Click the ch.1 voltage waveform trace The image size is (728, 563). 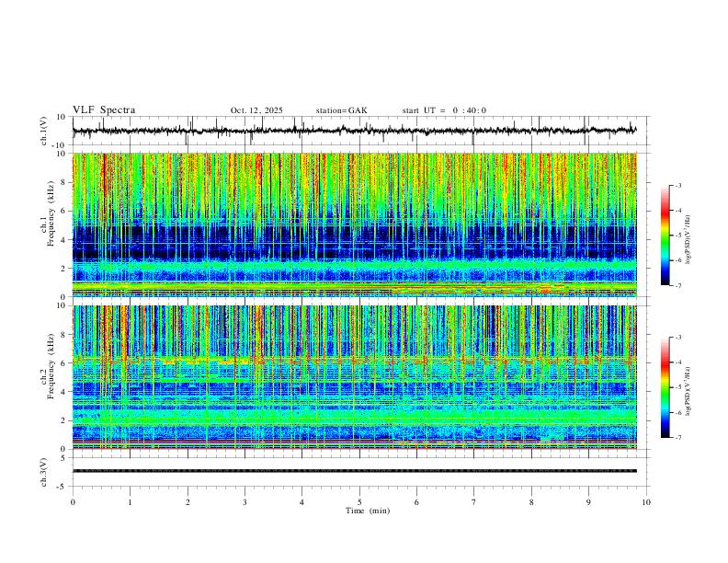[x=355, y=131]
